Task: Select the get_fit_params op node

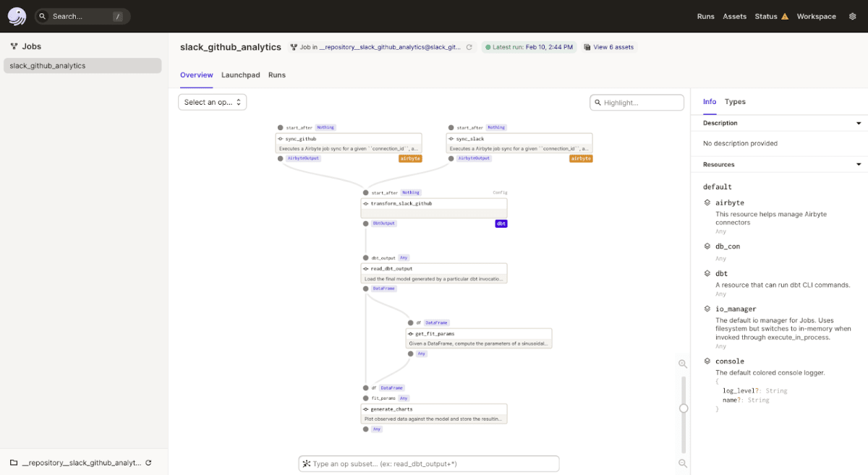Action: pyautogui.click(x=479, y=338)
